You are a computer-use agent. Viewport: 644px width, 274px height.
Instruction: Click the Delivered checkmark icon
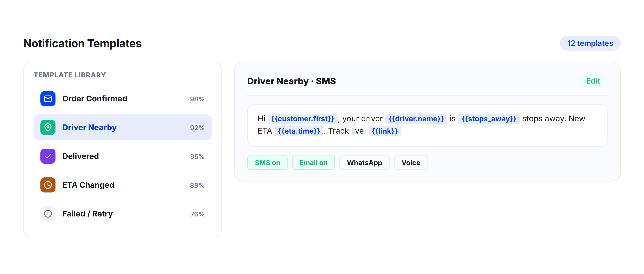(48, 156)
